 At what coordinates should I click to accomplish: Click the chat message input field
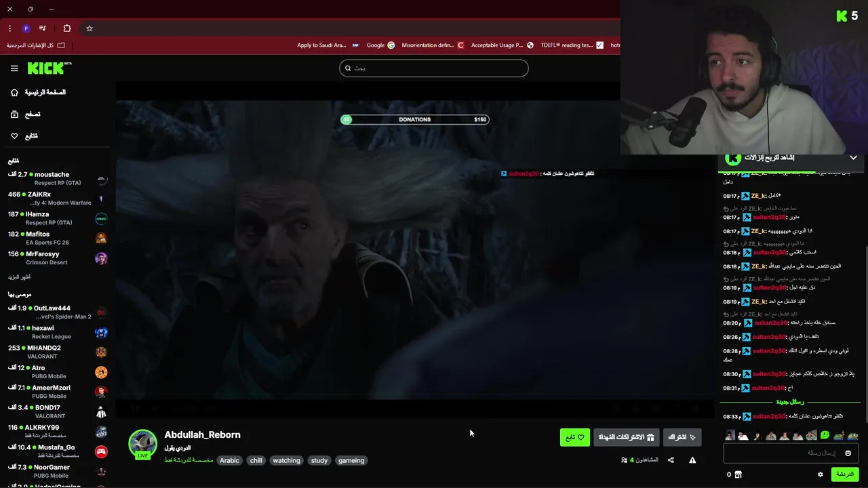[791, 453]
